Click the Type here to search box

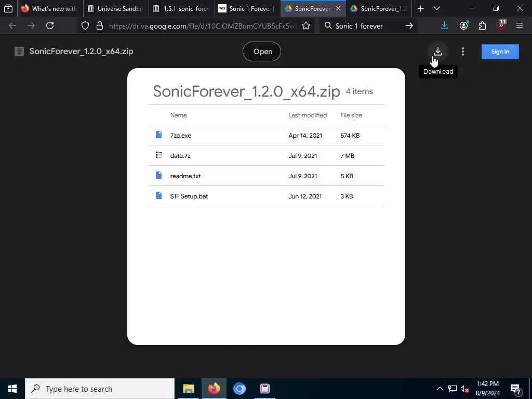[100, 389]
